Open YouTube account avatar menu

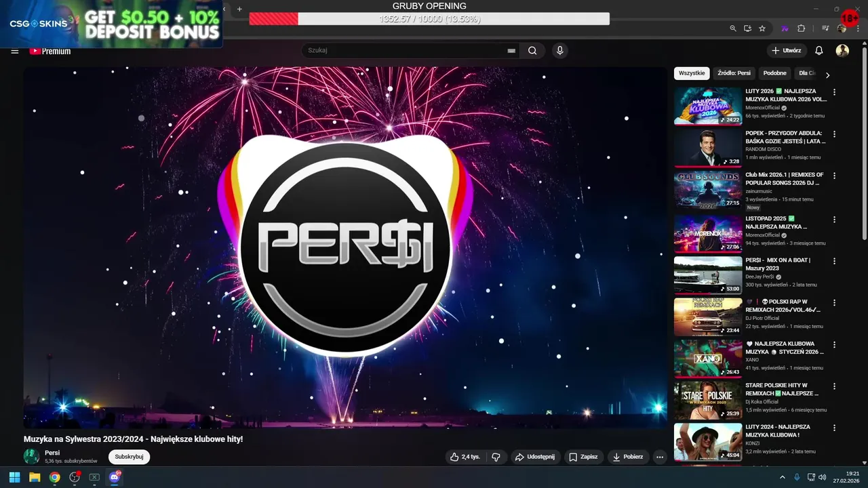click(842, 51)
